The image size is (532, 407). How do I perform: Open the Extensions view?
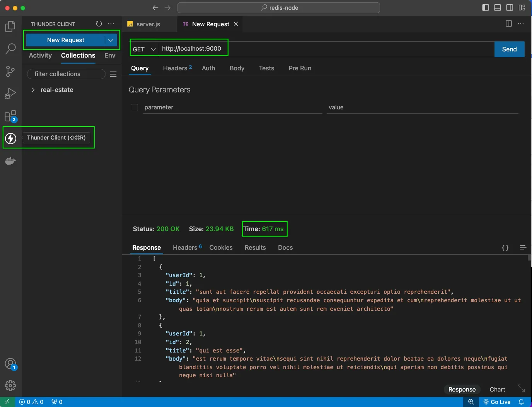point(10,116)
